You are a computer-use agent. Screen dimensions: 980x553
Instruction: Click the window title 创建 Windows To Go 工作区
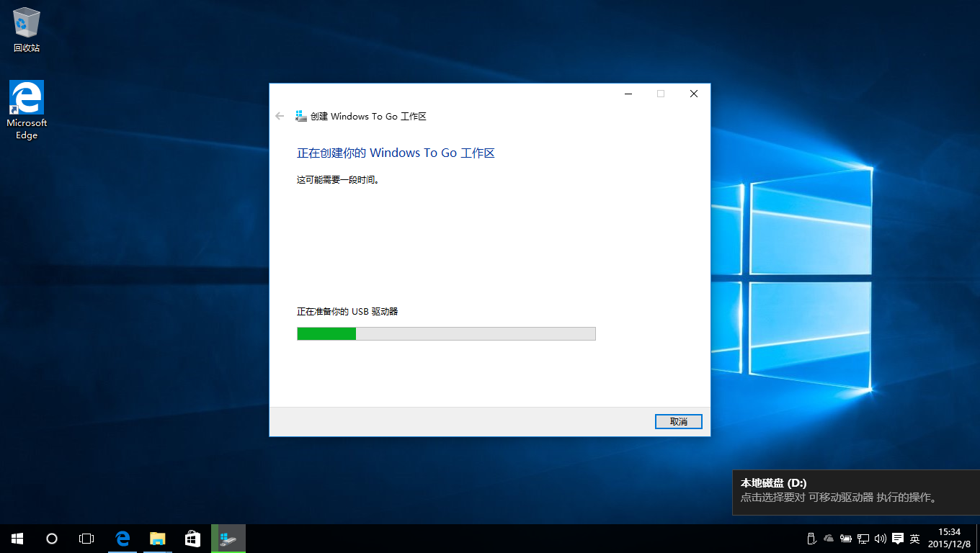coord(368,116)
